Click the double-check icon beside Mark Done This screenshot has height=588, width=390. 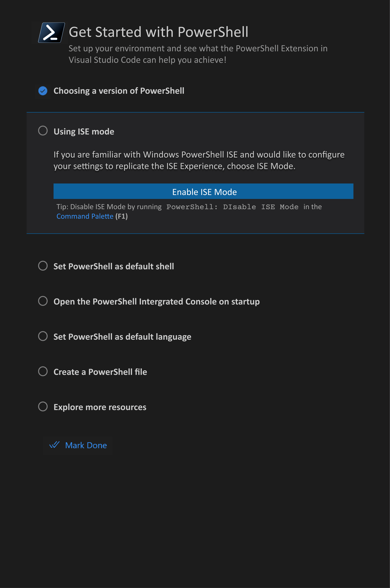pos(55,445)
